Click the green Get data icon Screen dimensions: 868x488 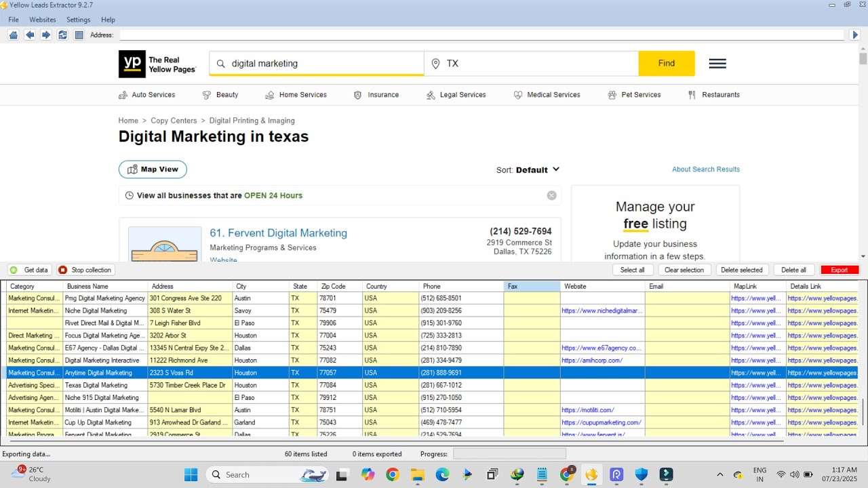click(x=14, y=270)
